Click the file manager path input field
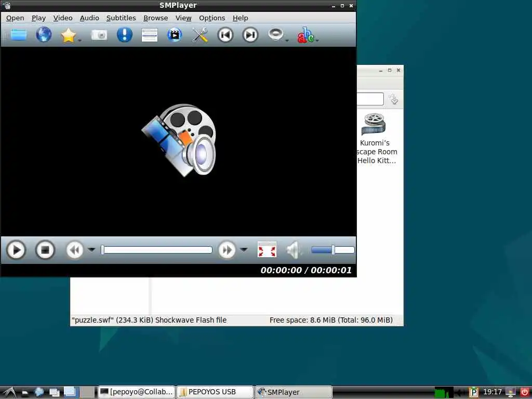The height and width of the screenshot is (399, 532). pos(370,99)
